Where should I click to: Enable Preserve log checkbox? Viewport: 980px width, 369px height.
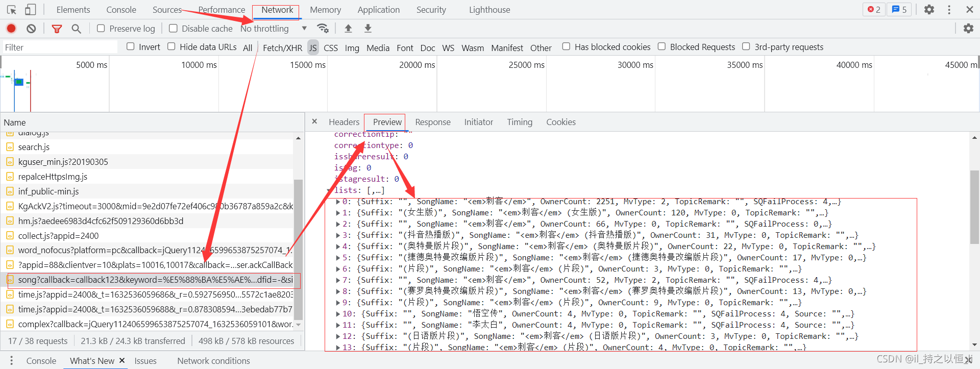pos(101,29)
